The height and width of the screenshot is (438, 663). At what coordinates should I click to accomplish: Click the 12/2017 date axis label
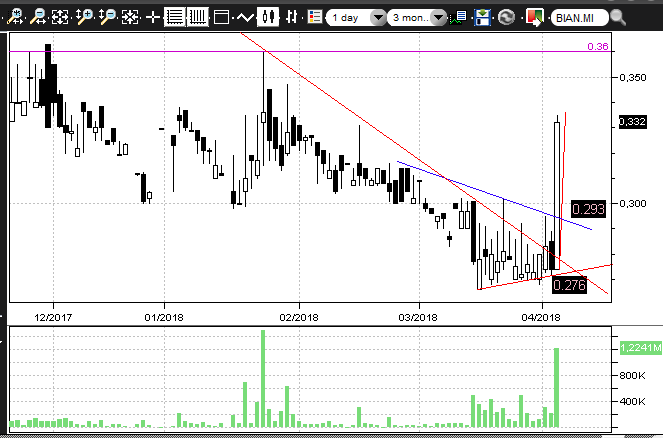point(53,317)
